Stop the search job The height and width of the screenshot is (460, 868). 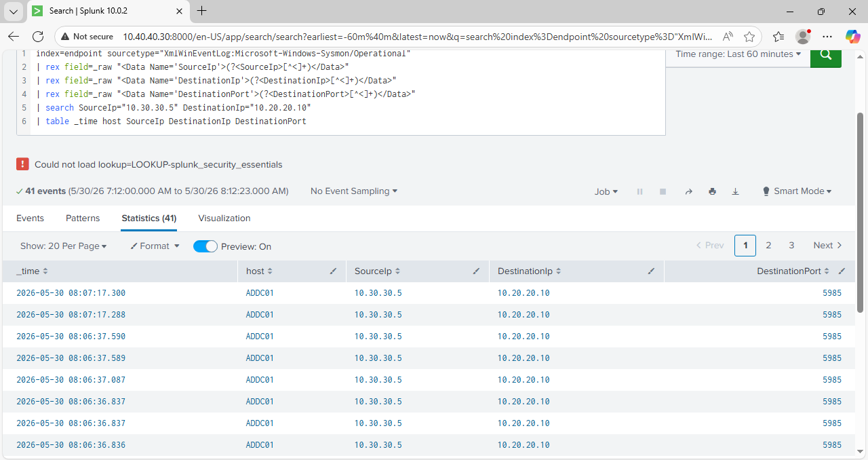(663, 192)
